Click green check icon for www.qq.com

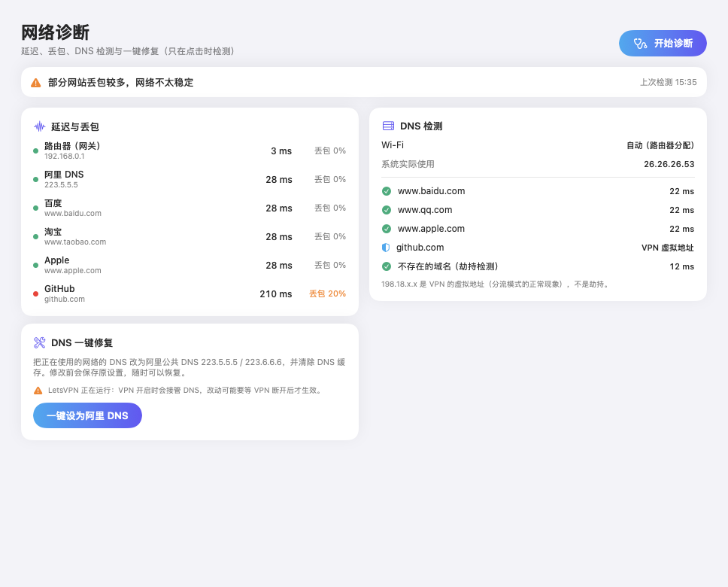tap(387, 210)
